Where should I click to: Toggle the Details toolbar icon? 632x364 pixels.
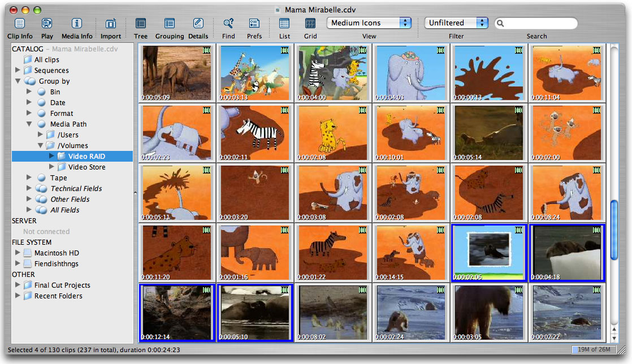tap(198, 24)
